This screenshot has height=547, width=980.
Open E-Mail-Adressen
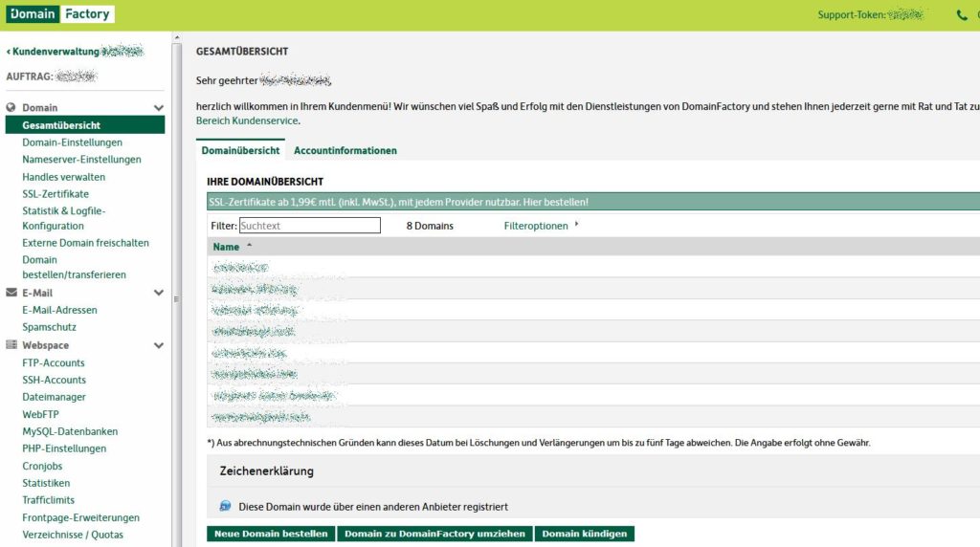pos(59,310)
